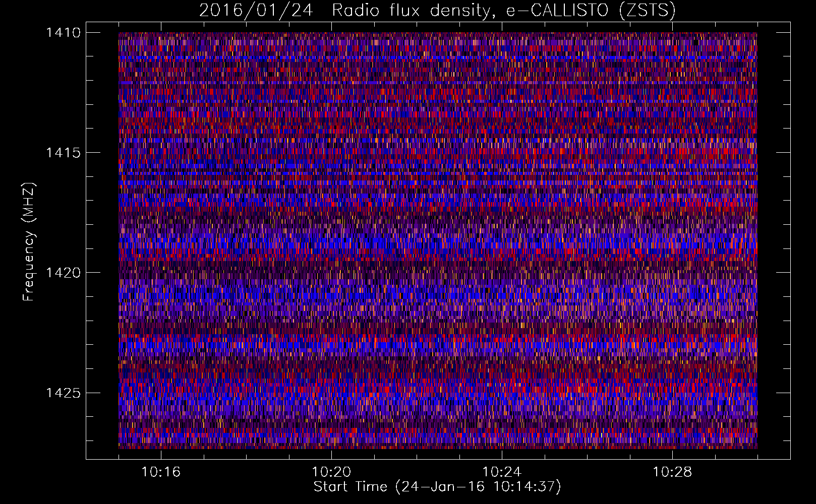This screenshot has height=504, width=816.
Task: Select the 1410 frequency axis label
Action: 63,33
